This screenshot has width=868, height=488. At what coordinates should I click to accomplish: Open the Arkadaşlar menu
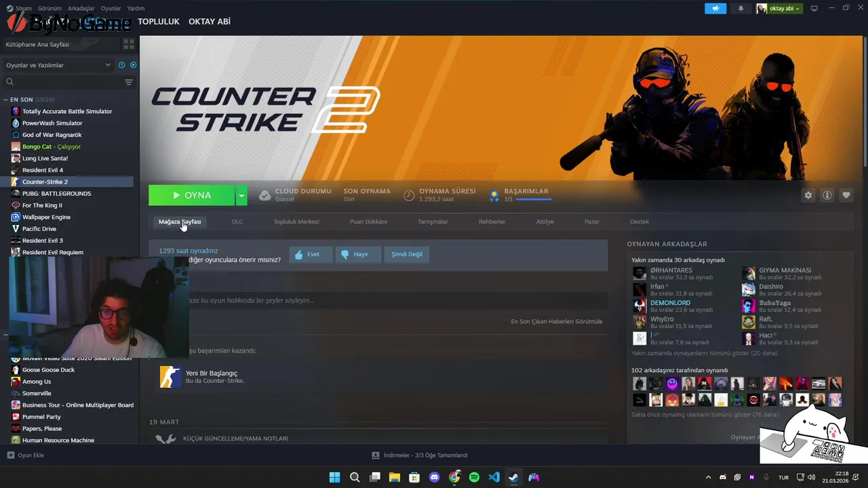click(81, 8)
